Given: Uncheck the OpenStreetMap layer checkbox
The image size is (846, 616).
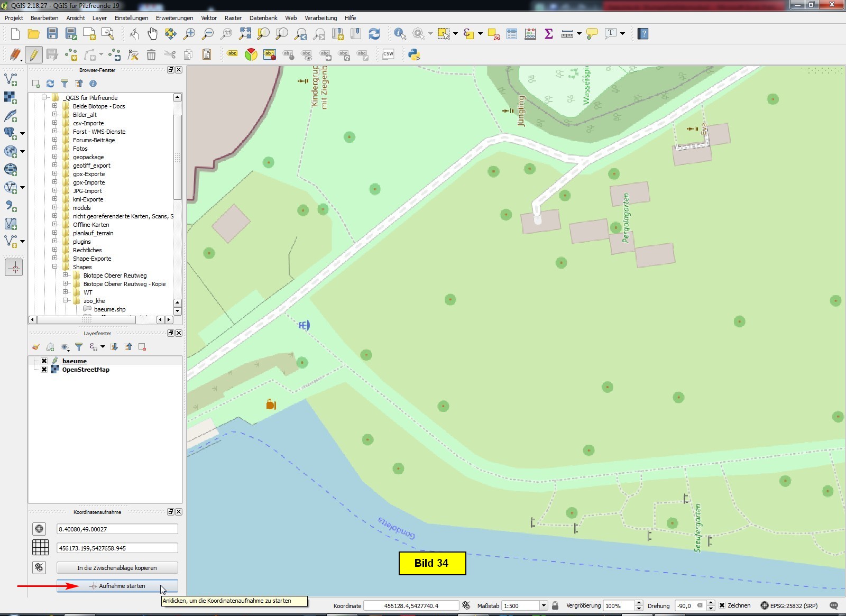Looking at the screenshot, I should [x=44, y=370].
